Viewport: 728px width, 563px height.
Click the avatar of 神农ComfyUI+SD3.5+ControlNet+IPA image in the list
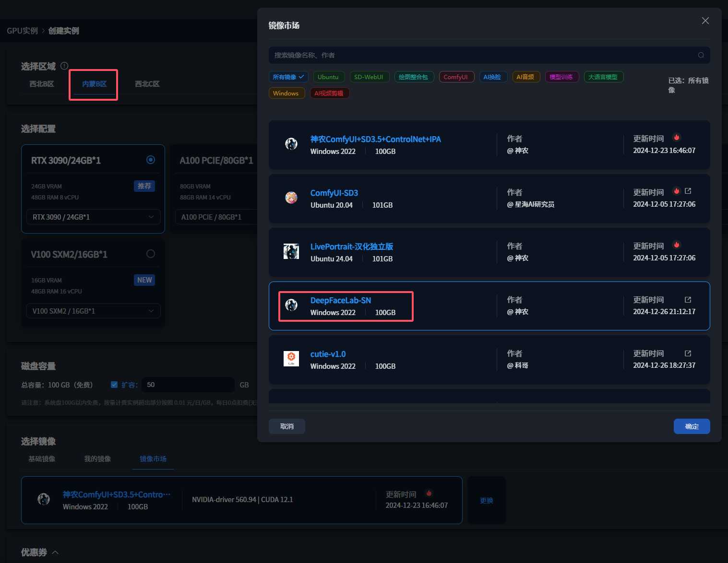coord(291,144)
